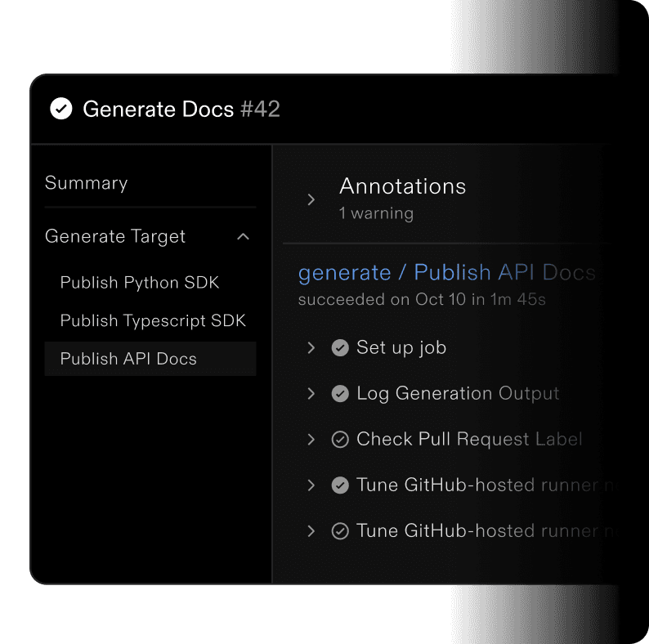Click the success check icon beside Generate Docs
This screenshot has height=644, width=649.
pyautogui.click(x=61, y=109)
